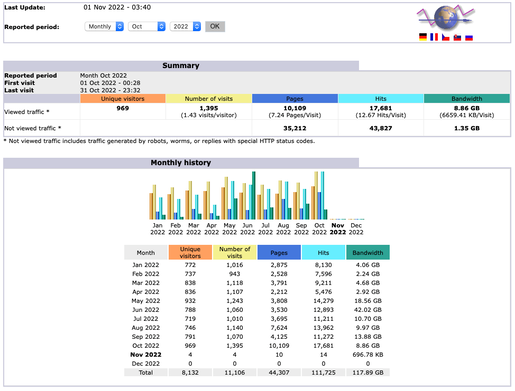Choose the Slovenian-style crest flag icon

[457, 37]
